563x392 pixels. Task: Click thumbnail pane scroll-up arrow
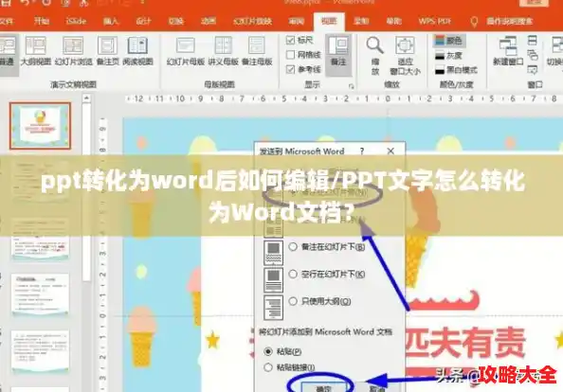86,98
